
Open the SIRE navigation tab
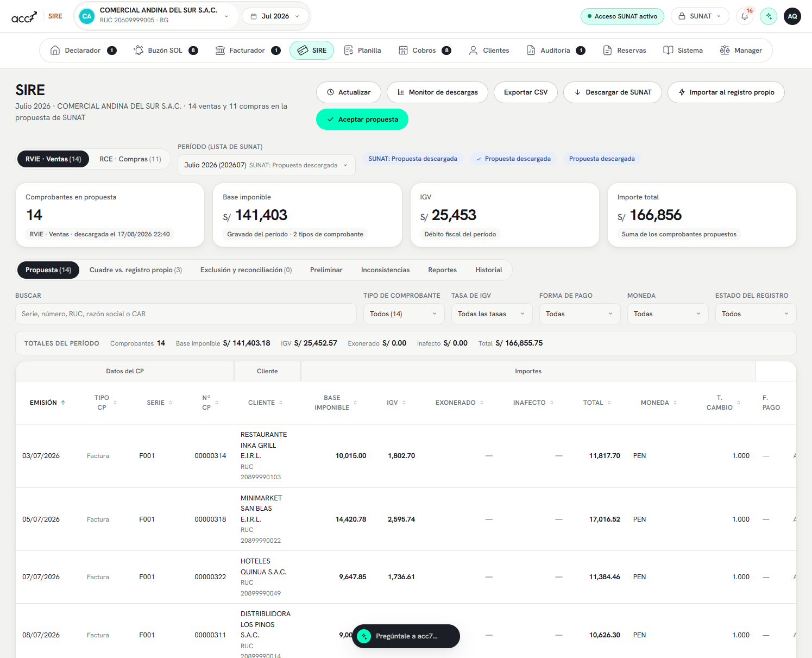312,51
